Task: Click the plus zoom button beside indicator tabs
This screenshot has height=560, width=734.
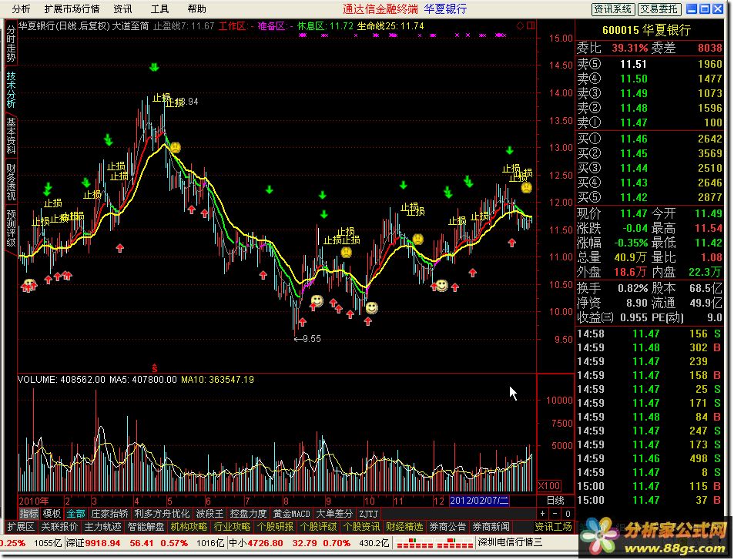Action: click(542, 514)
